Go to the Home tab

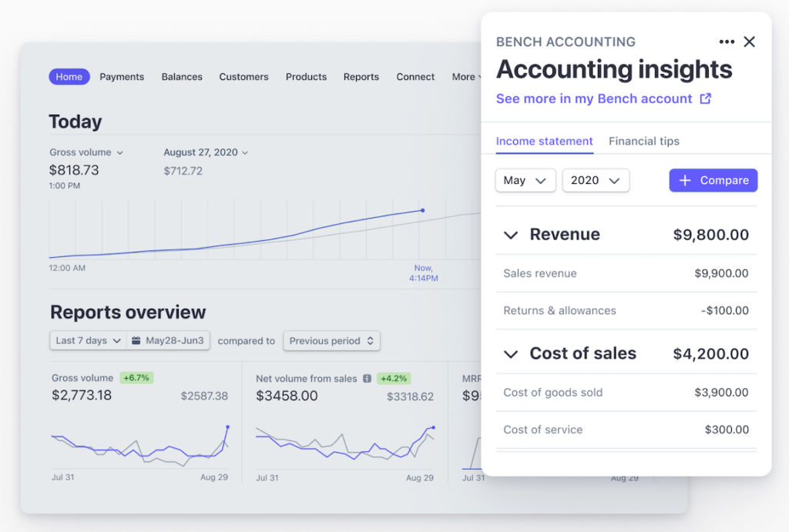coord(69,76)
